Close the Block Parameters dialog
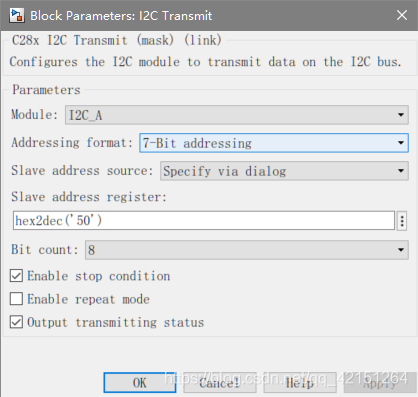 tap(402, 15)
